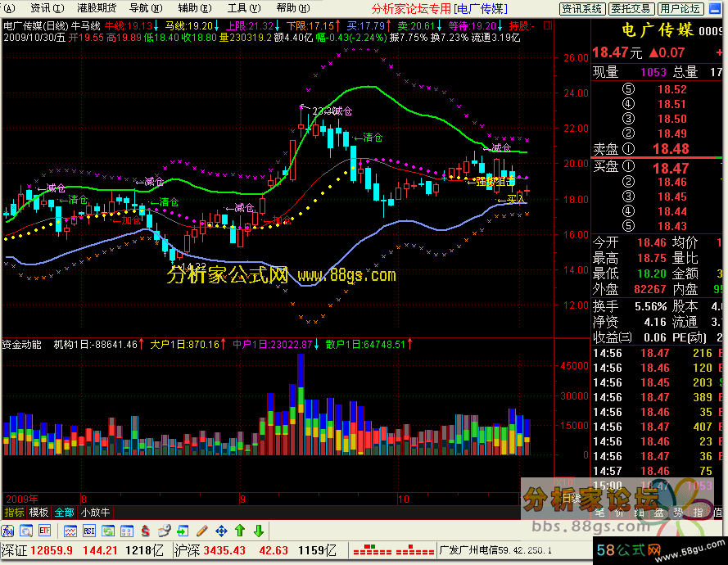728x565 pixels.
Task: Click the 今开 value 18.46
Action: [x=651, y=242]
